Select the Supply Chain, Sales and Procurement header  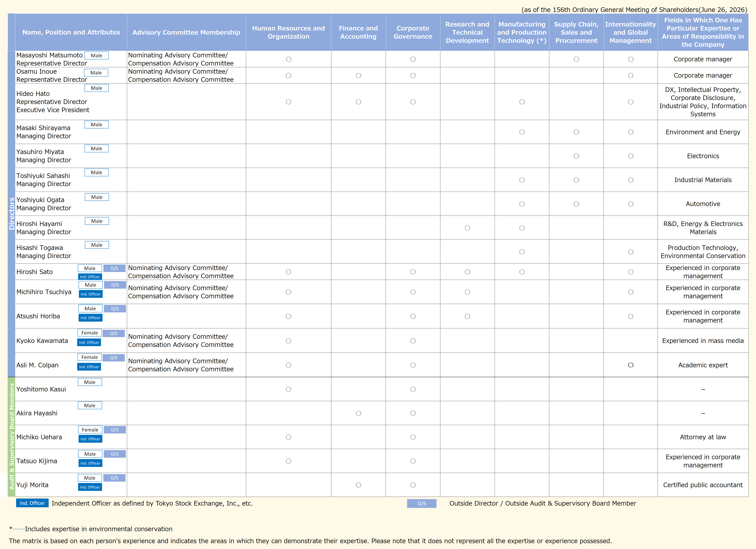[x=576, y=32]
